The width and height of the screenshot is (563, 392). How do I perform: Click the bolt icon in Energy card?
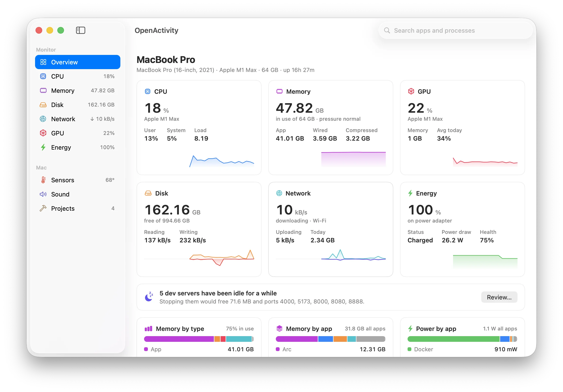[x=410, y=193]
